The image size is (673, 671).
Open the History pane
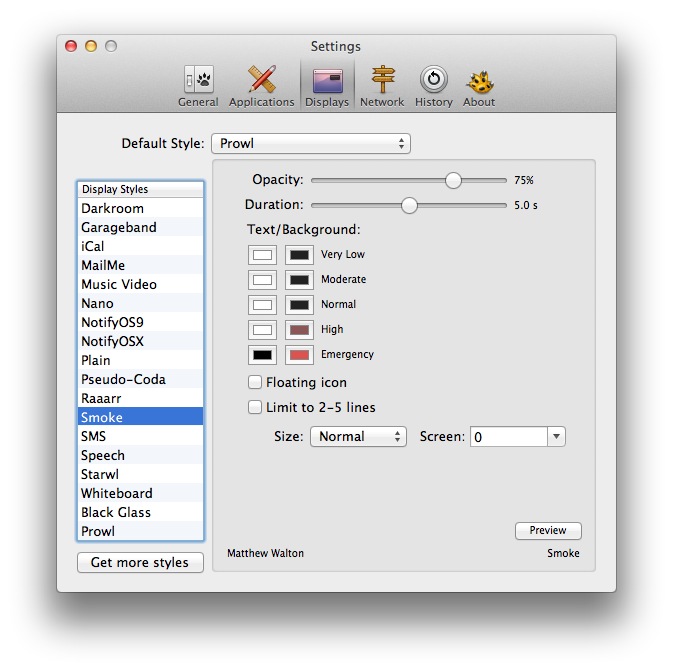(434, 86)
